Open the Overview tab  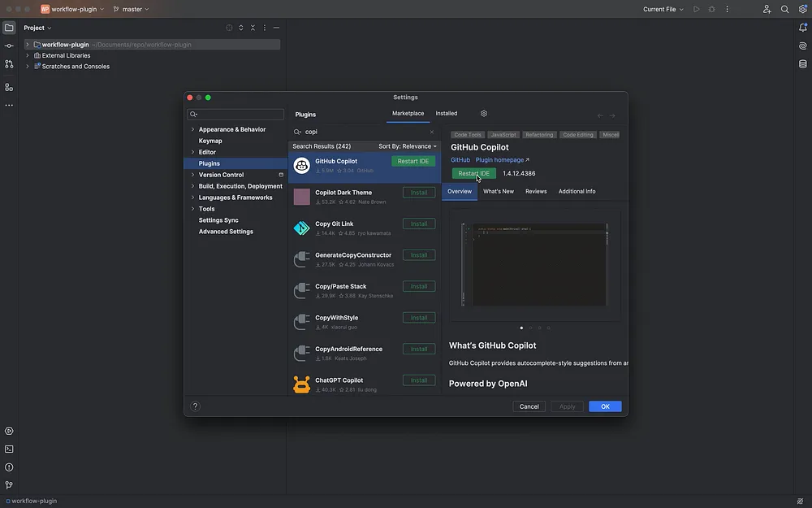tap(460, 191)
